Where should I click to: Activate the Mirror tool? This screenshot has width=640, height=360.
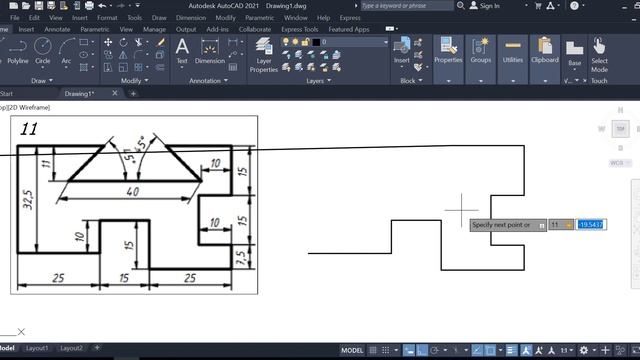tap(123, 55)
